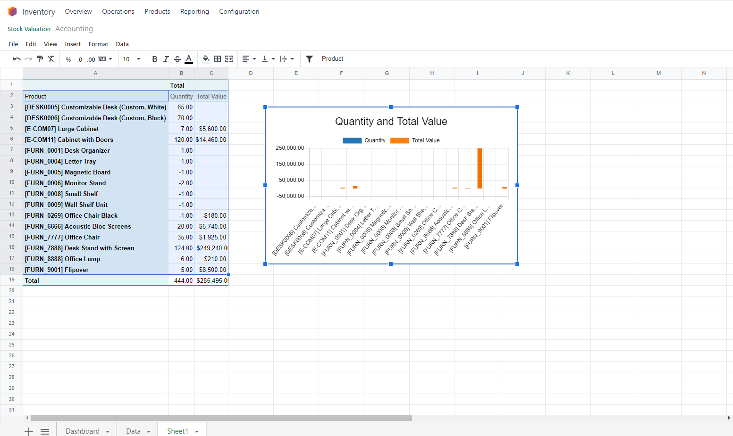Open the all sheets list icon
The width and height of the screenshot is (733, 436).
[x=45, y=431]
